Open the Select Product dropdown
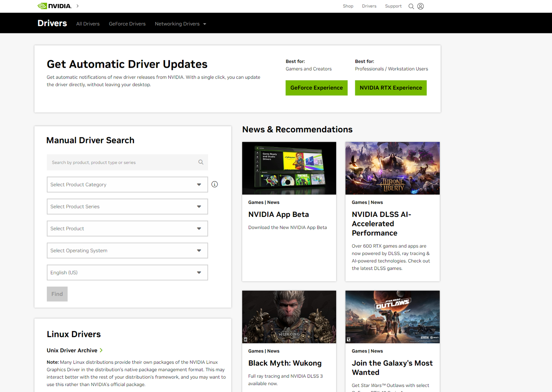 pyautogui.click(x=127, y=229)
